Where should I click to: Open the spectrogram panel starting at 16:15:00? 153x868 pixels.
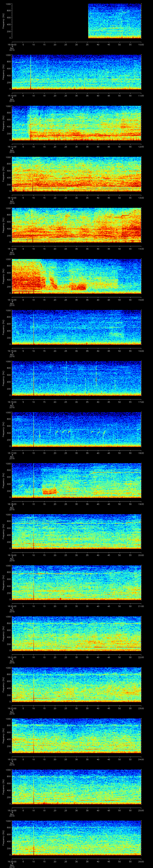tap(76, 327)
